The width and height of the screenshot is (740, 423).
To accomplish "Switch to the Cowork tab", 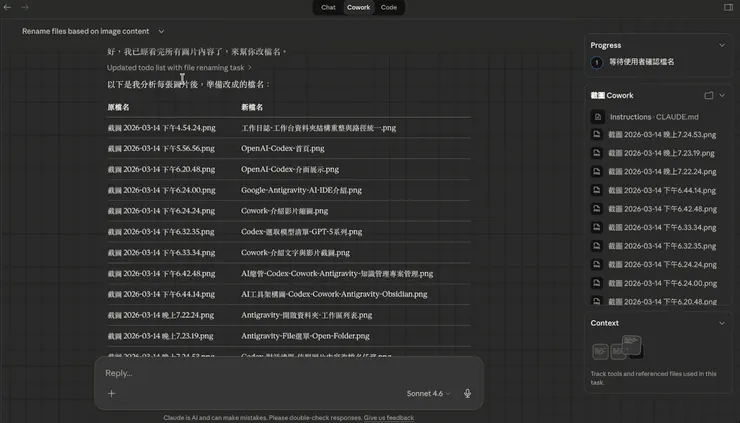I will (x=359, y=7).
